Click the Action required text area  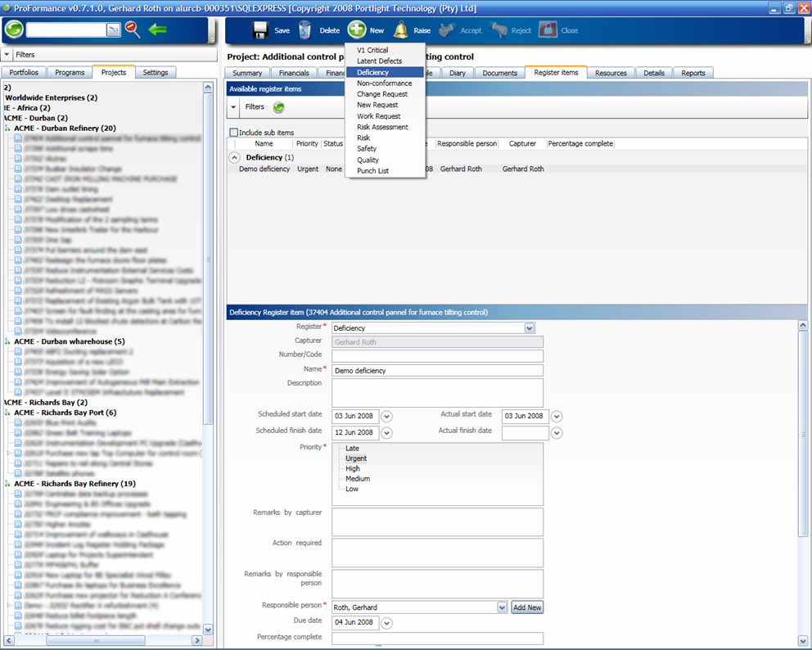(x=438, y=553)
